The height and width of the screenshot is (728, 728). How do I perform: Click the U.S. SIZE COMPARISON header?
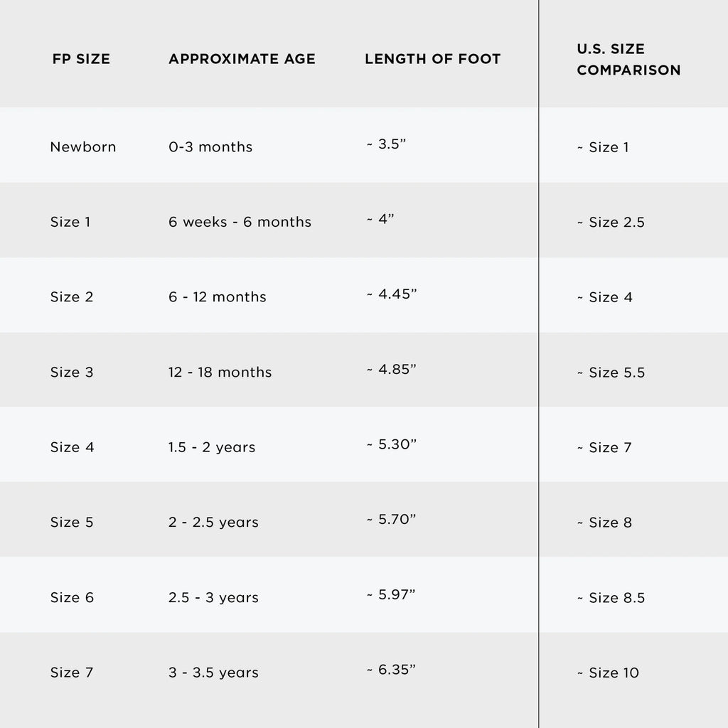[628, 60]
